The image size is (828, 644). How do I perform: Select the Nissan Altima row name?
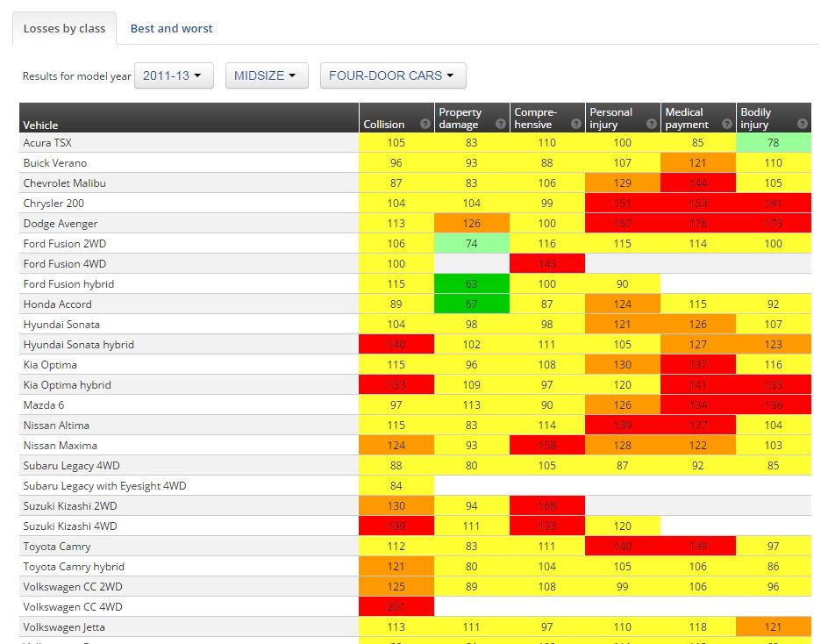pos(56,425)
